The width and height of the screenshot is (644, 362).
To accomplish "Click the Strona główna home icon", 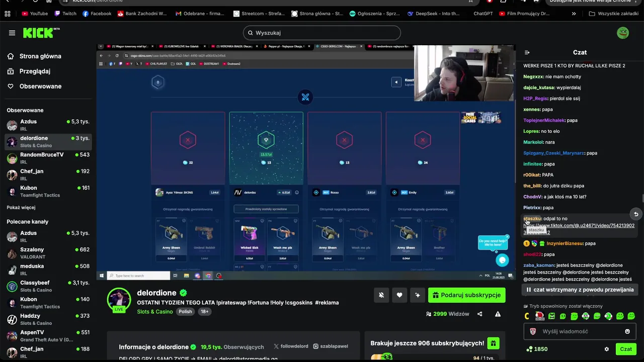I will [x=11, y=56].
